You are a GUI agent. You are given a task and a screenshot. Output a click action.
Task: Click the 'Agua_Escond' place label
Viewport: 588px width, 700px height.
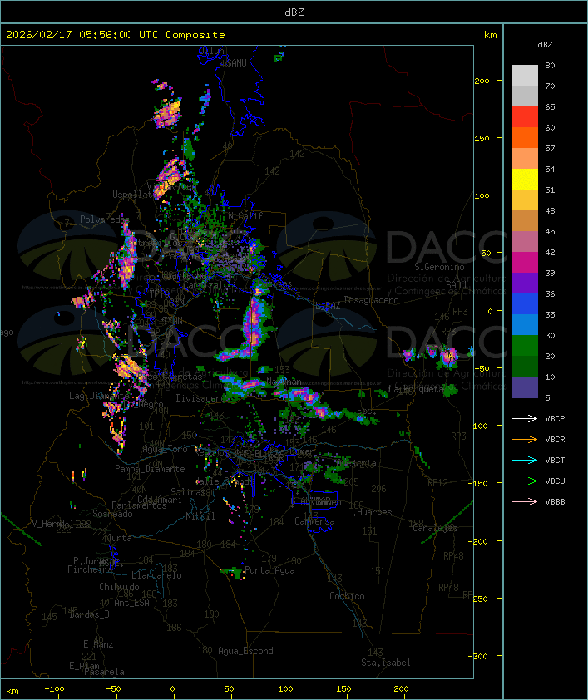click(245, 651)
